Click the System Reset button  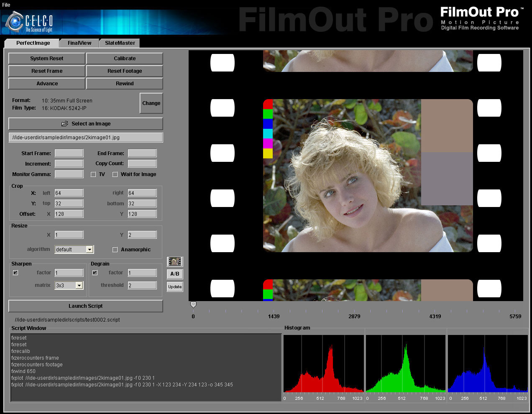(47, 59)
